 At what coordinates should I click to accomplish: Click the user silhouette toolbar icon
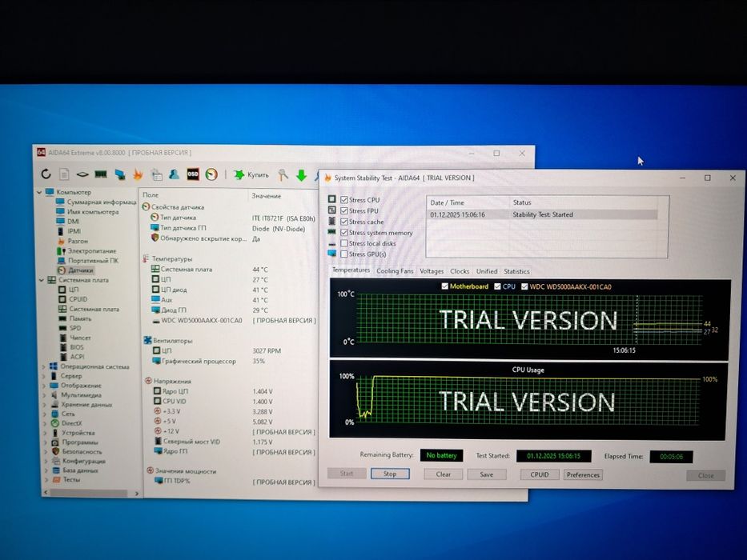tap(175, 174)
